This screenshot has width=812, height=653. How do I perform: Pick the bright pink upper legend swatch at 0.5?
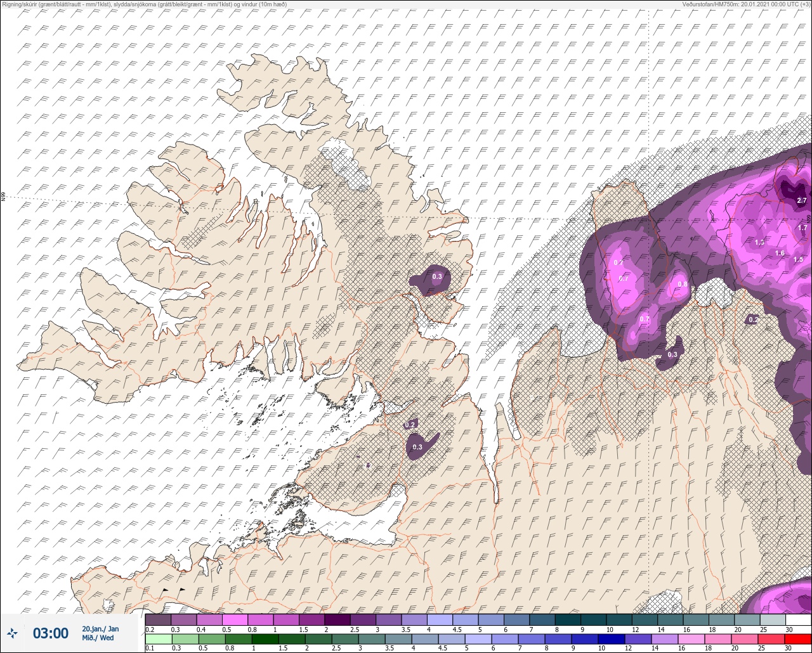[235, 619]
